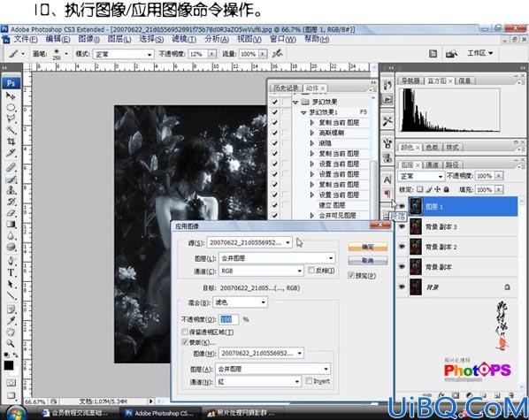
Task: Open the Paragraph panel icon
Action: (387, 194)
